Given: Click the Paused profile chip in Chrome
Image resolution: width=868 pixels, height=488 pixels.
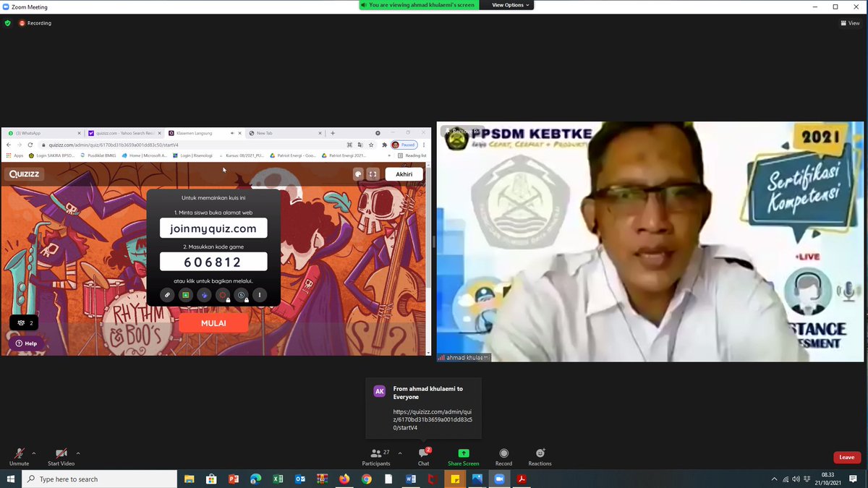Looking at the screenshot, I should click(404, 145).
